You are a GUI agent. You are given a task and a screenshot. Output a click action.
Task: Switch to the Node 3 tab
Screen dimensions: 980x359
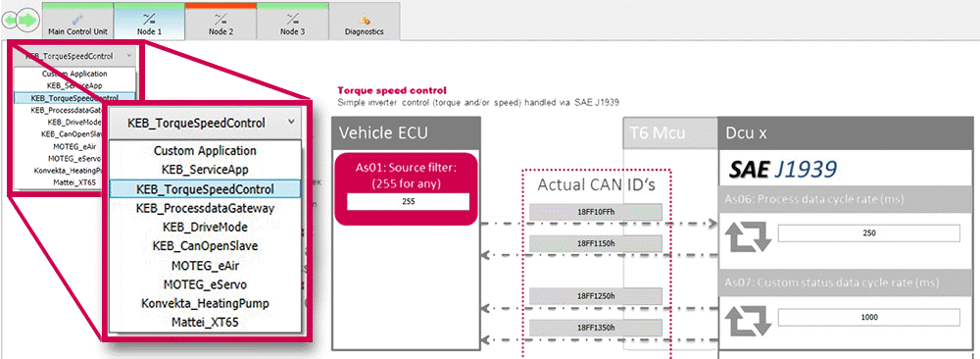pyautogui.click(x=292, y=23)
